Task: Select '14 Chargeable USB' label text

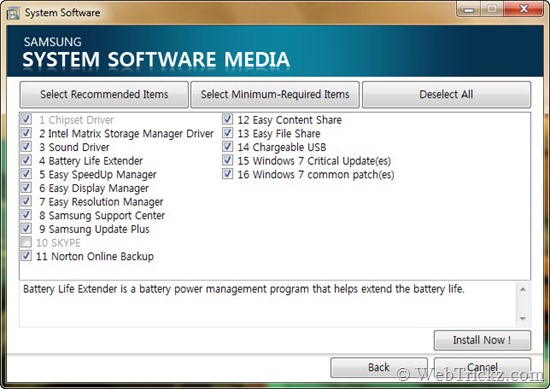Action: coord(282,147)
